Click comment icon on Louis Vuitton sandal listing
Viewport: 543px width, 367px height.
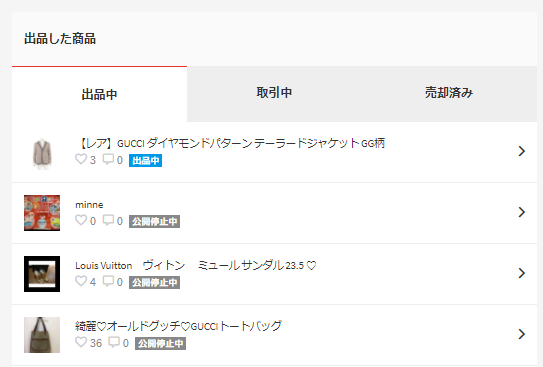click(108, 281)
